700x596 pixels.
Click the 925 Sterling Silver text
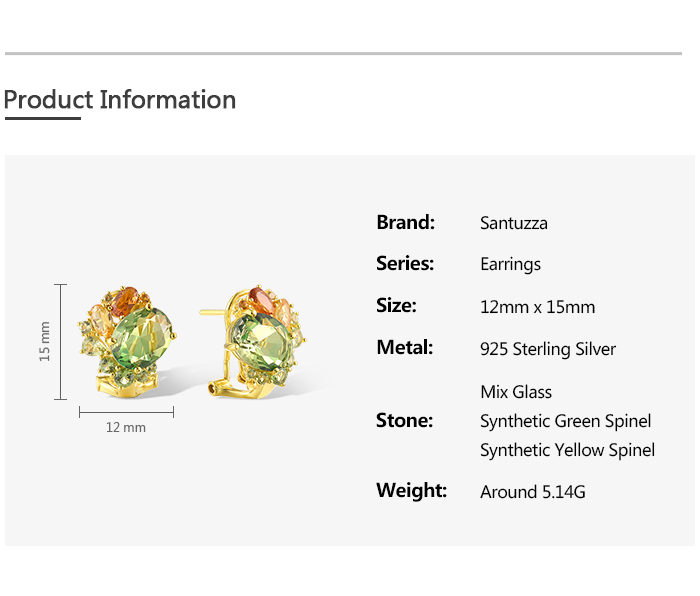click(548, 349)
